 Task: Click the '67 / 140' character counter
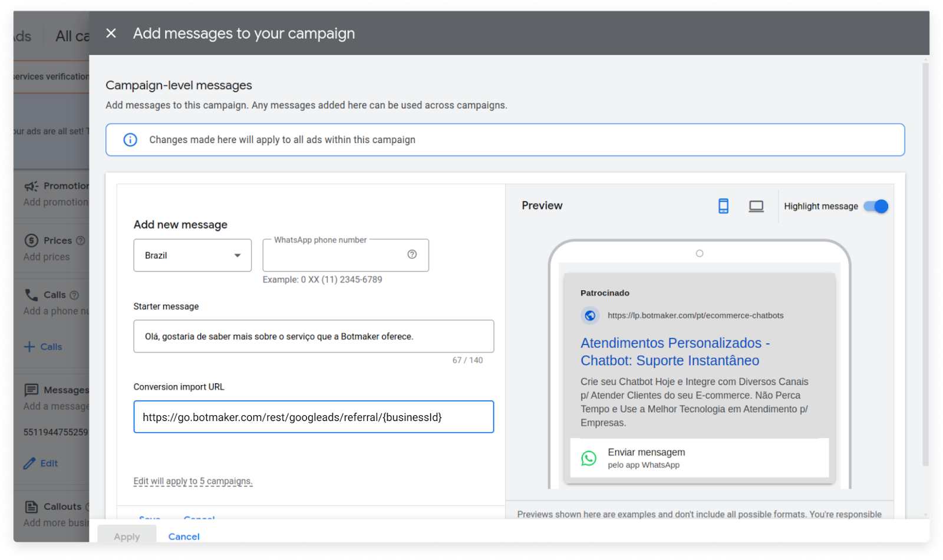pyautogui.click(x=467, y=360)
